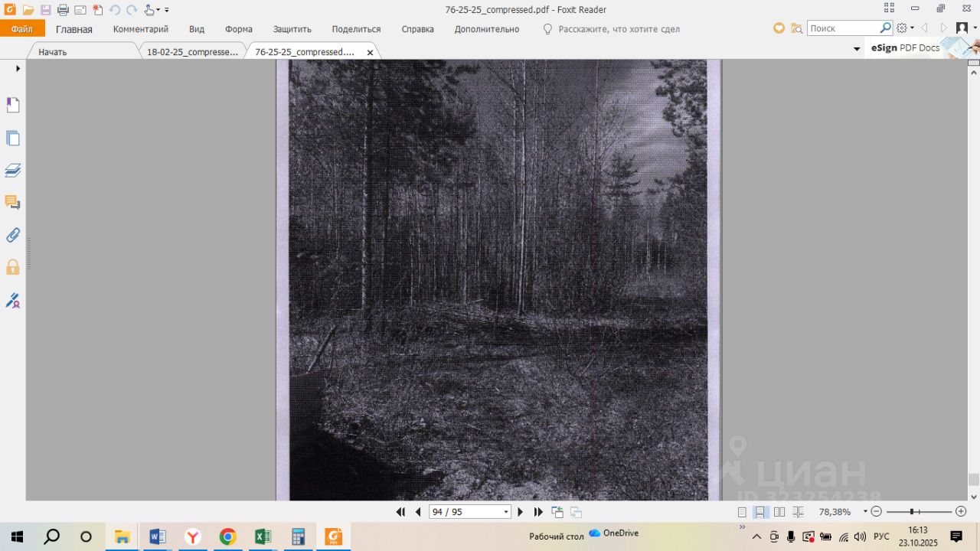Screen dimensions: 980x551
Task: Open the Pages thumbnails panel in the sidebar
Action: (x=13, y=138)
